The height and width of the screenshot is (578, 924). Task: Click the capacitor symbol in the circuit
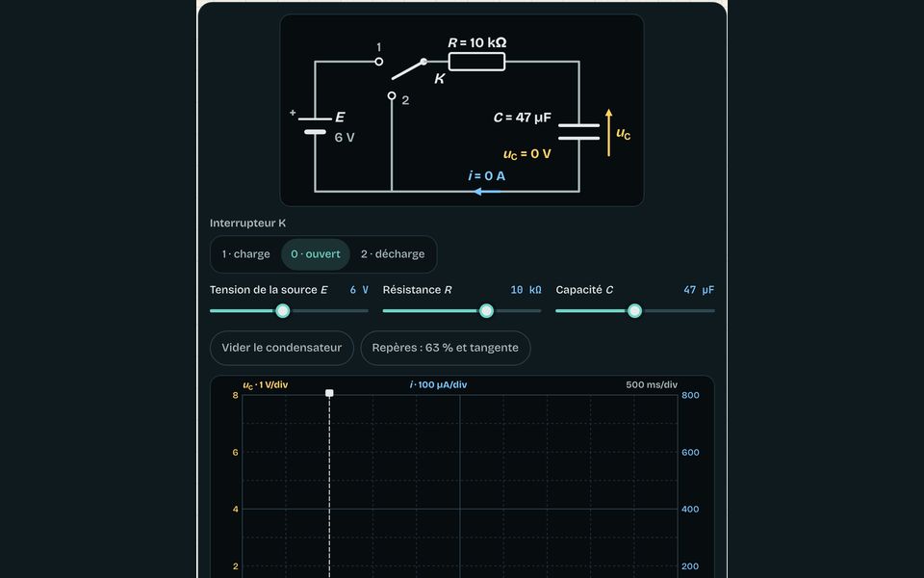[x=578, y=132]
